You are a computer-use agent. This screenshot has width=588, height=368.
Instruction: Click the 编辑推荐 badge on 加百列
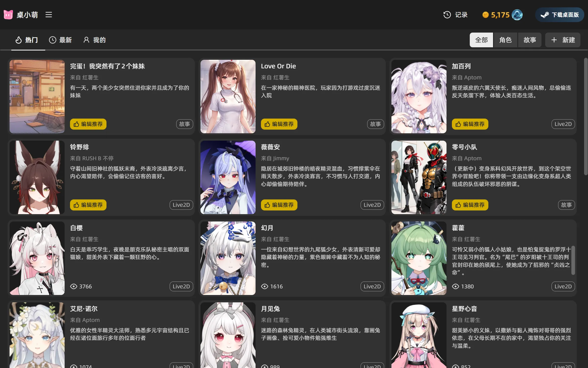point(470,124)
